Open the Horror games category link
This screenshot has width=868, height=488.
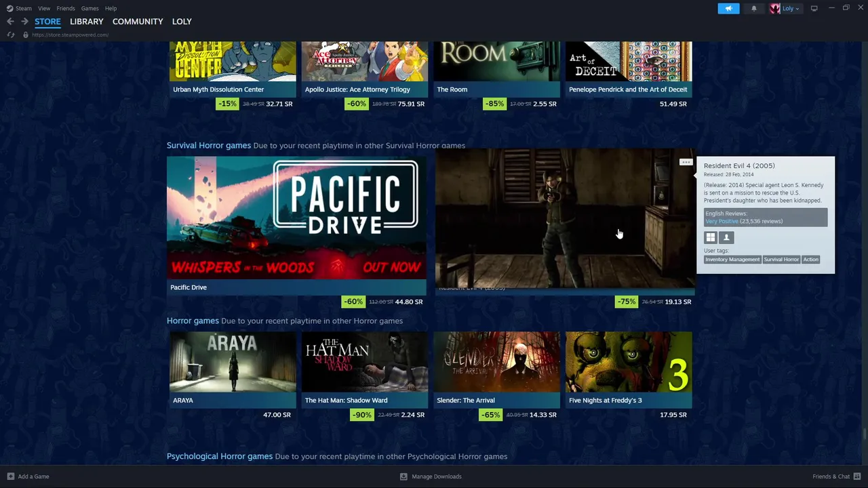(x=193, y=321)
